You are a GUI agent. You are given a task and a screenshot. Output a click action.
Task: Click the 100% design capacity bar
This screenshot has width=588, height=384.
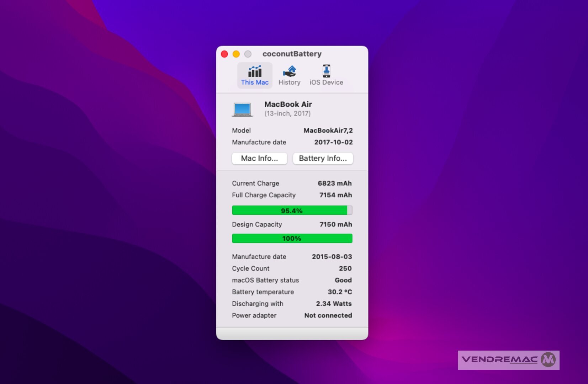pyautogui.click(x=292, y=238)
